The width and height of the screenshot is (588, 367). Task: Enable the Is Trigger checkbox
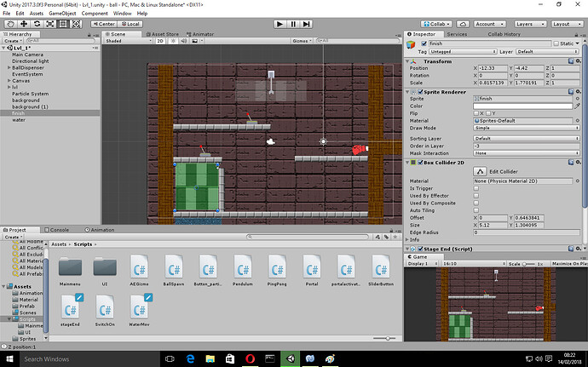[x=476, y=187]
